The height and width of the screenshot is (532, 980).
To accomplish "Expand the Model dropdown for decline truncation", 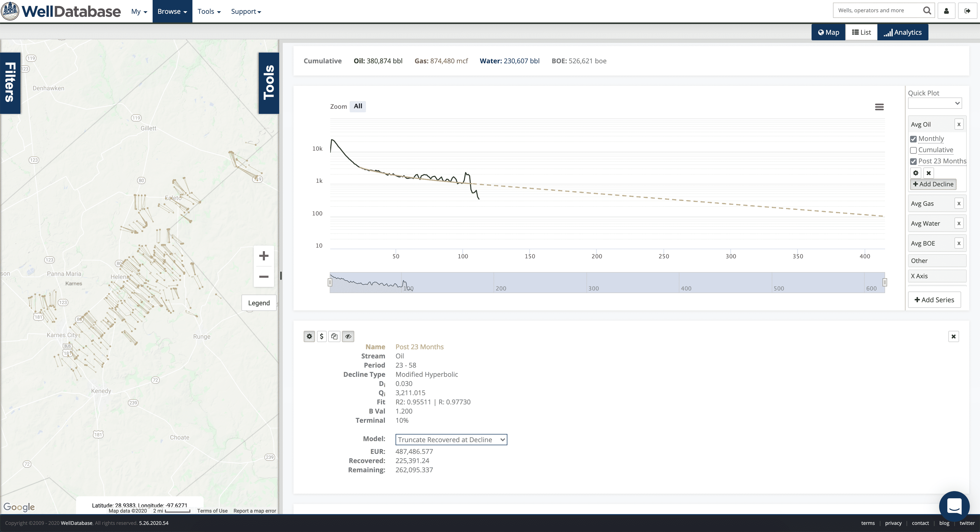I will pos(451,440).
